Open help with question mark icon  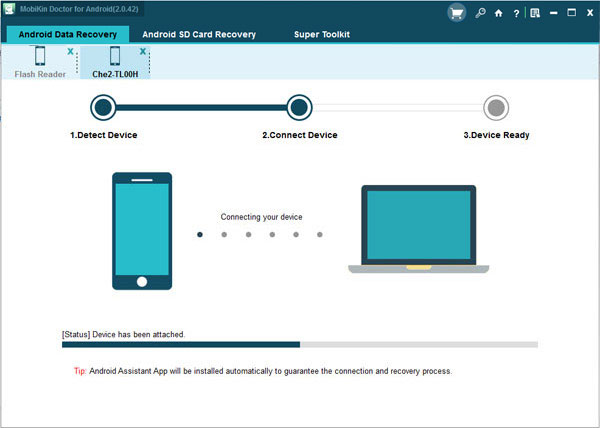[516, 13]
